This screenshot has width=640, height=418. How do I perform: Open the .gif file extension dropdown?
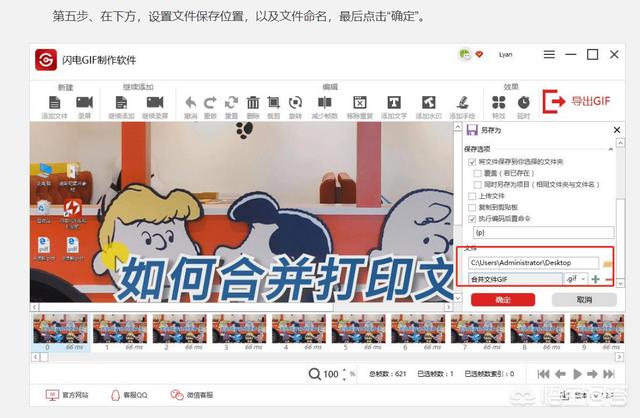pos(576,279)
